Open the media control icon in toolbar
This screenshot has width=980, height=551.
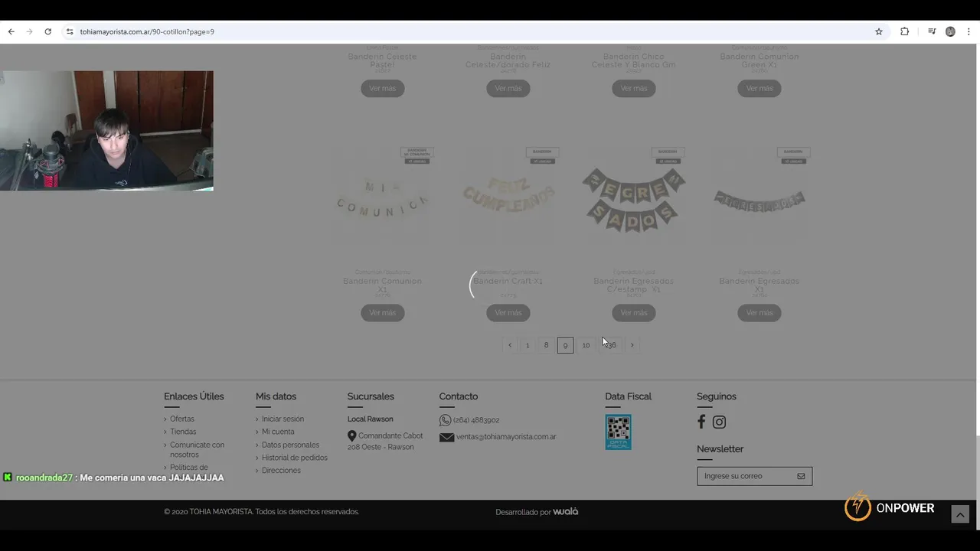click(x=932, y=31)
